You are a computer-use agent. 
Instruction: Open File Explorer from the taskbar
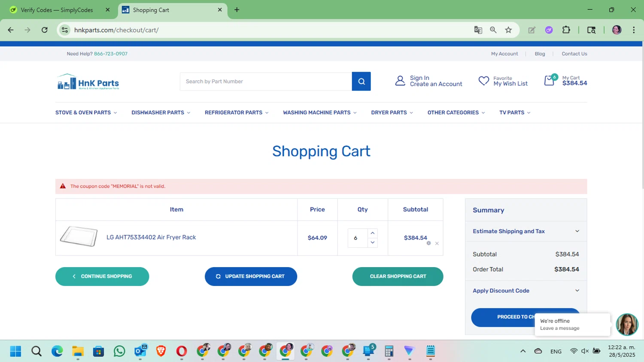point(78,351)
